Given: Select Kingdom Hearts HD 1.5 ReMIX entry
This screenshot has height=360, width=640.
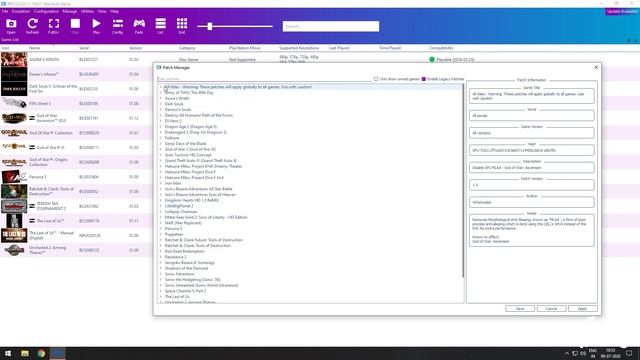Looking at the screenshot, I should coord(191,200).
